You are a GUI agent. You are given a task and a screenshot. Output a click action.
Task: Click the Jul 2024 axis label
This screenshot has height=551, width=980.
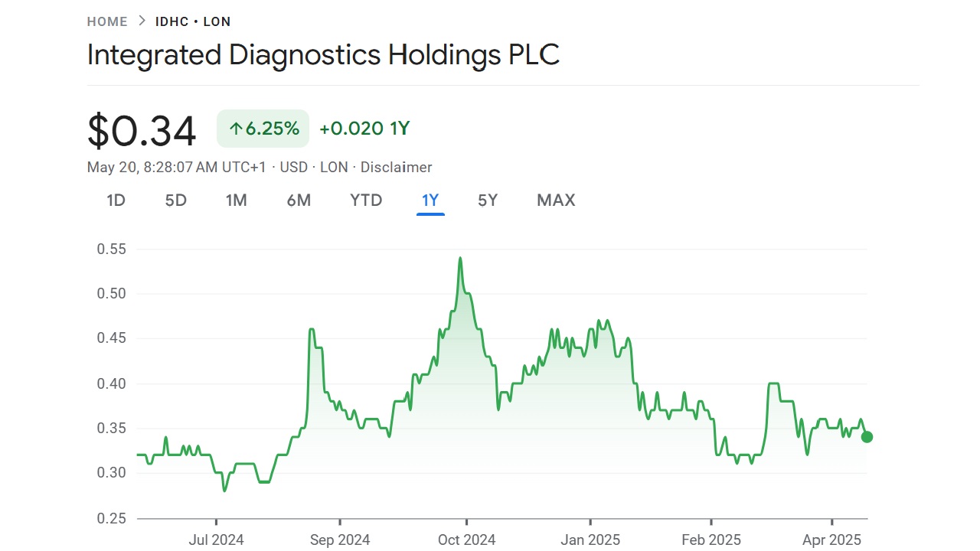[216, 540]
